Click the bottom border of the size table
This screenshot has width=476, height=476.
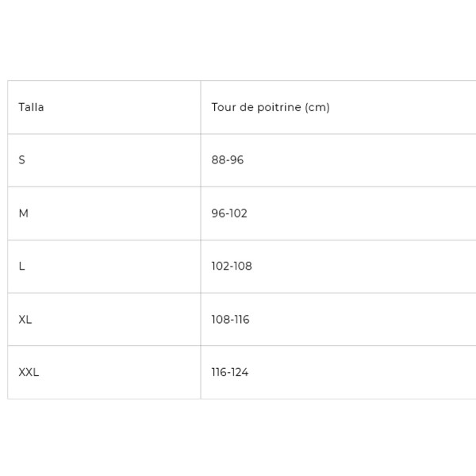pyautogui.click(x=238, y=398)
